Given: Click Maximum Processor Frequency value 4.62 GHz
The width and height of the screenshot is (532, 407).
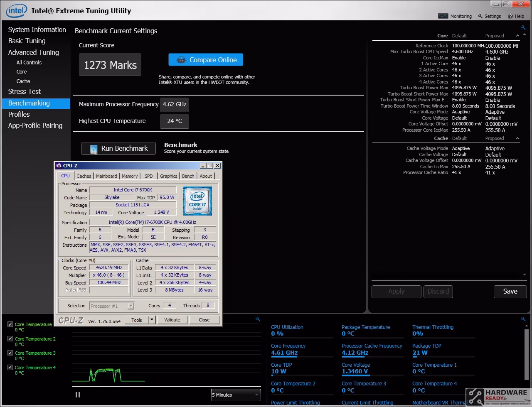Looking at the screenshot, I should pyautogui.click(x=175, y=105).
